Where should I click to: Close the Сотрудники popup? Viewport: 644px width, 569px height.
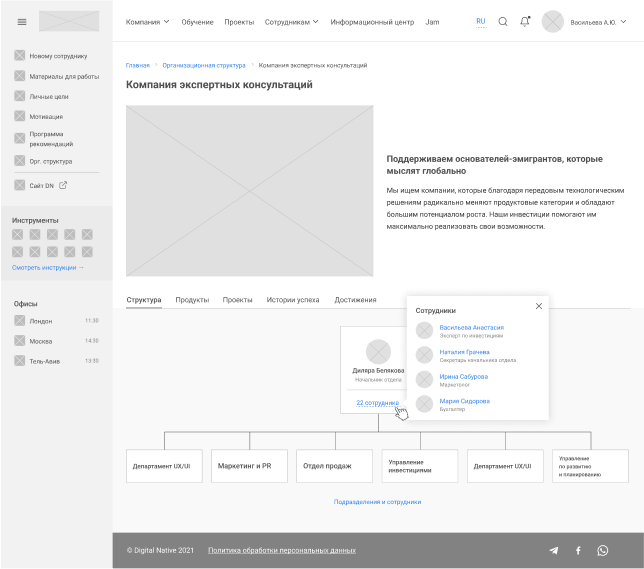click(539, 306)
